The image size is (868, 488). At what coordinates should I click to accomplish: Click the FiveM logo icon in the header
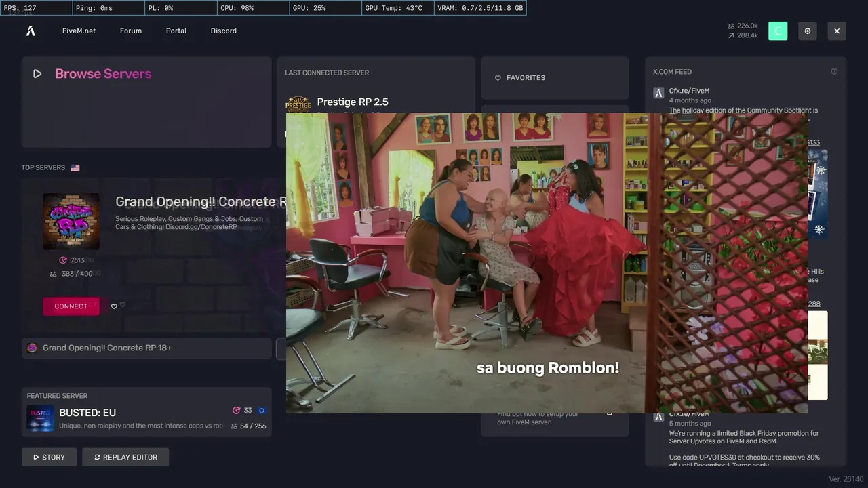click(x=31, y=30)
